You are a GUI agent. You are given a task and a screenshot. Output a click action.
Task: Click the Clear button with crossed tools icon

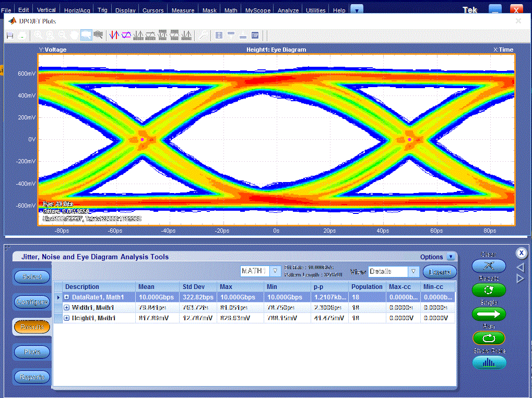click(x=489, y=266)
